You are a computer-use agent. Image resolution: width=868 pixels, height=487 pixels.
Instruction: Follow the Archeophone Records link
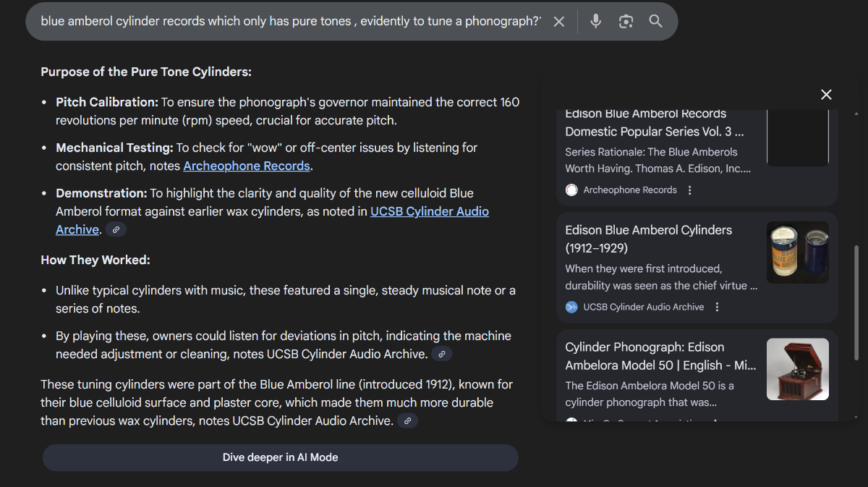tap(246, 166)
